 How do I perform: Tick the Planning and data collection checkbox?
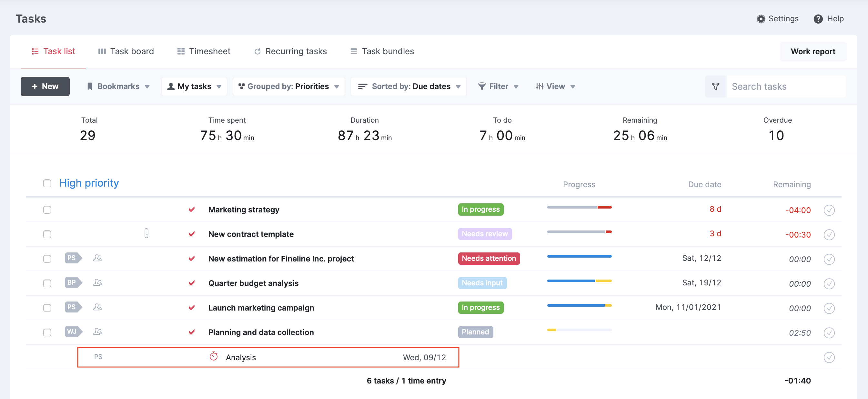(x=47, y=333)
